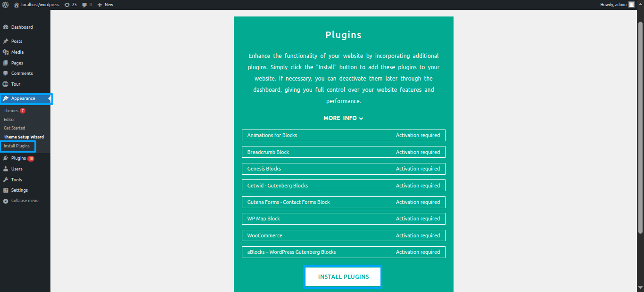
Task: Open Get Started submenu item
Action: [15, 128]
